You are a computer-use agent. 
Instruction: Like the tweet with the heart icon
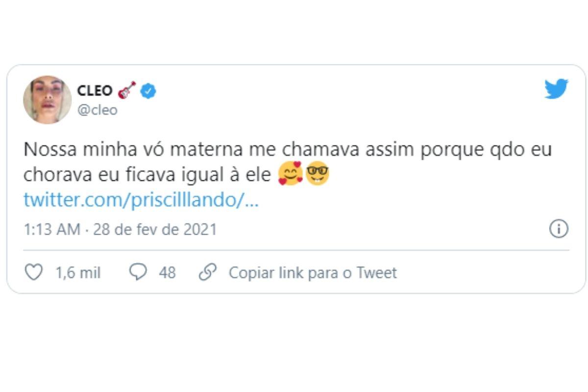point(33,272)
